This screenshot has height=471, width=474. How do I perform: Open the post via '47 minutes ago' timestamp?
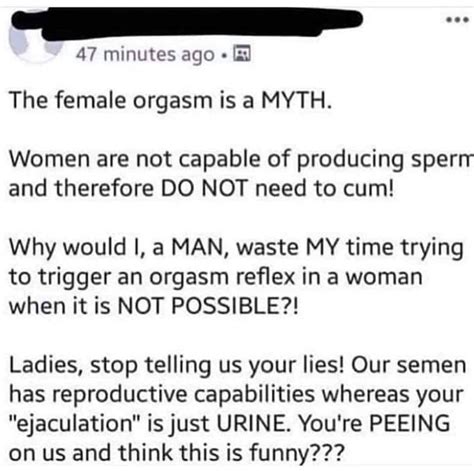coord(145,54)
